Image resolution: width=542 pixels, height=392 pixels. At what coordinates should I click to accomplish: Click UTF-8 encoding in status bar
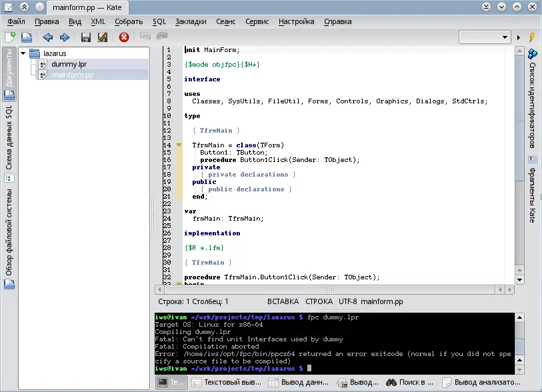(x=348, y=301)
